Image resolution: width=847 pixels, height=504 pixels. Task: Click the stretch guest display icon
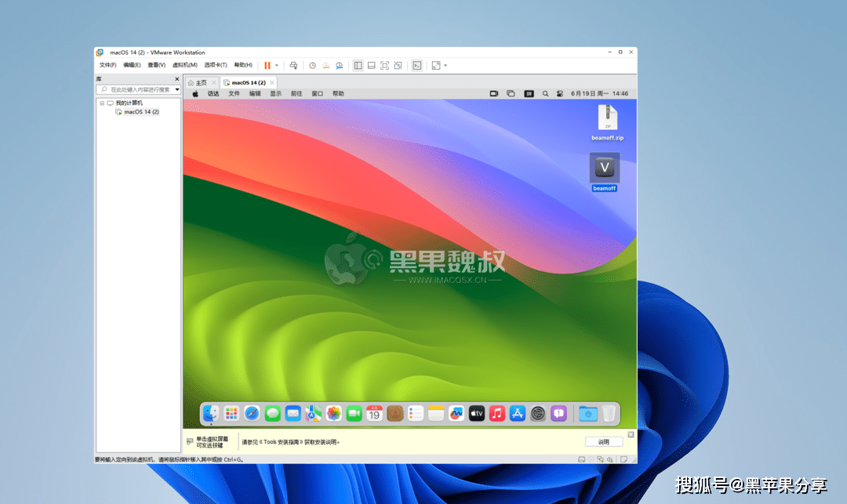[436, 65]
